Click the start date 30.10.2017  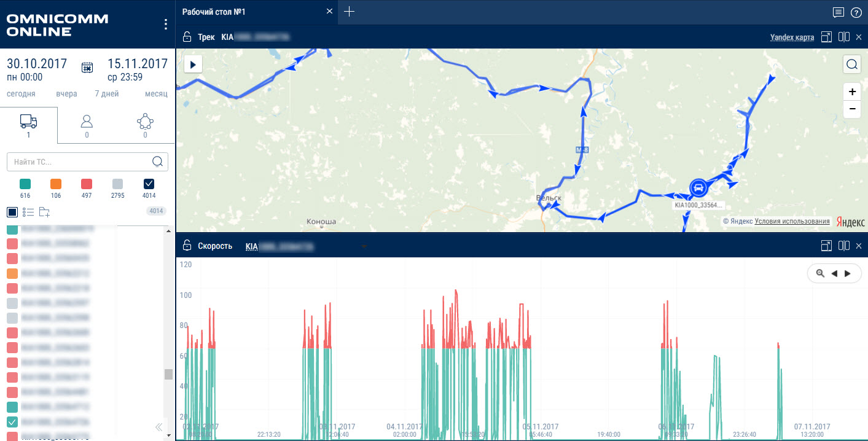click(37, 64)
